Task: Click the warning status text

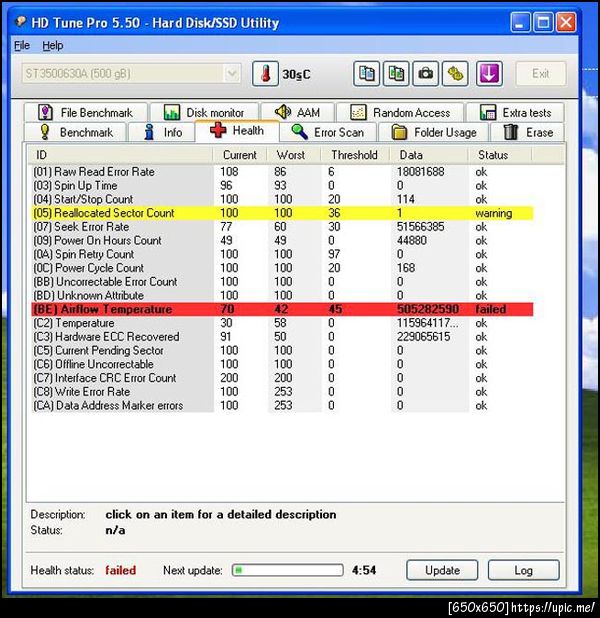Action: pos(494,213)
